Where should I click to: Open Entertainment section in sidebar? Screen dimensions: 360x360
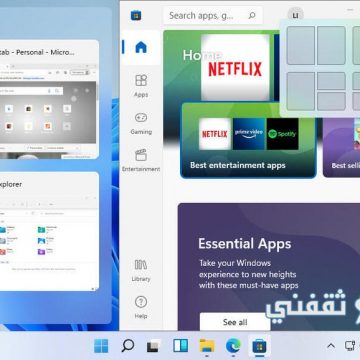[141, 160]
